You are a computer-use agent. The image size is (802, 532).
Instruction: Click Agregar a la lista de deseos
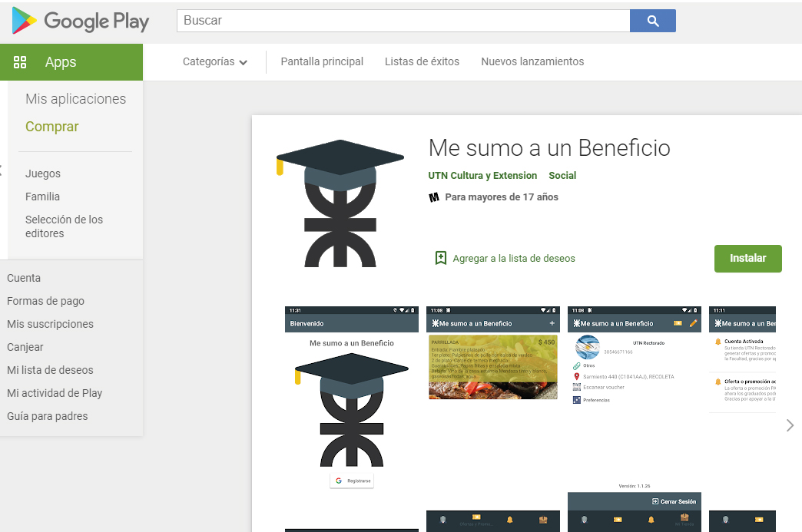tap(513, 259)
